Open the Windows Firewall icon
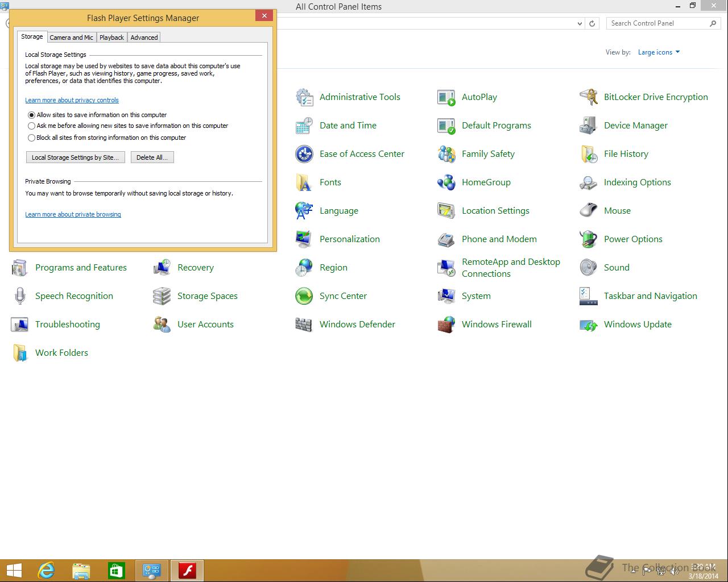This screenshot has height=582, width=728. click(x=446, y=325)
